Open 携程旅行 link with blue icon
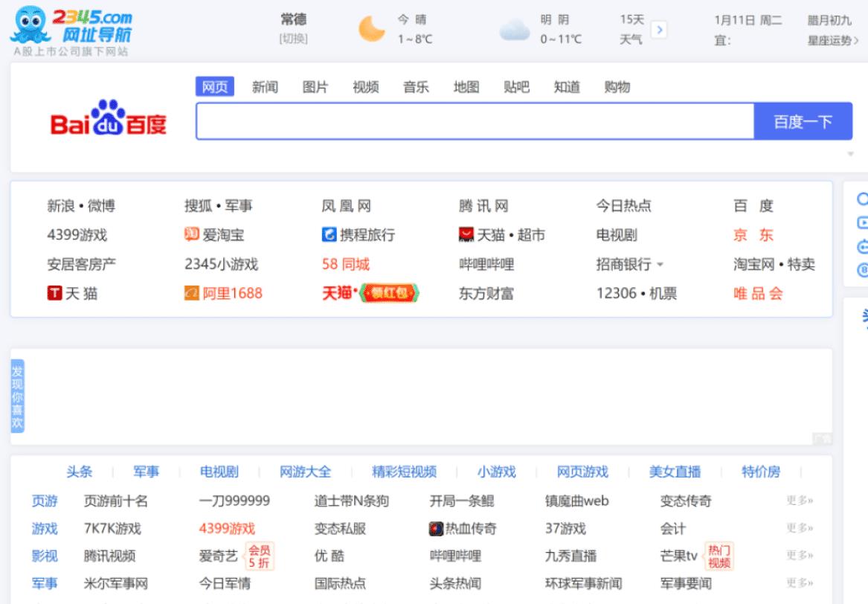This screenshot has width=868, height=604. tap(359, 235)
